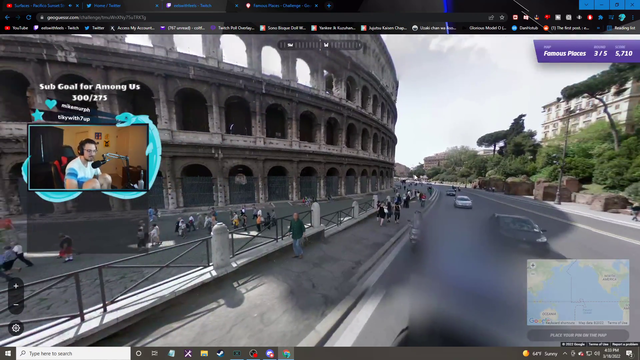Zoom out of the street view panorama
This screenshot has width=640, height=360.
coord(16,304)
